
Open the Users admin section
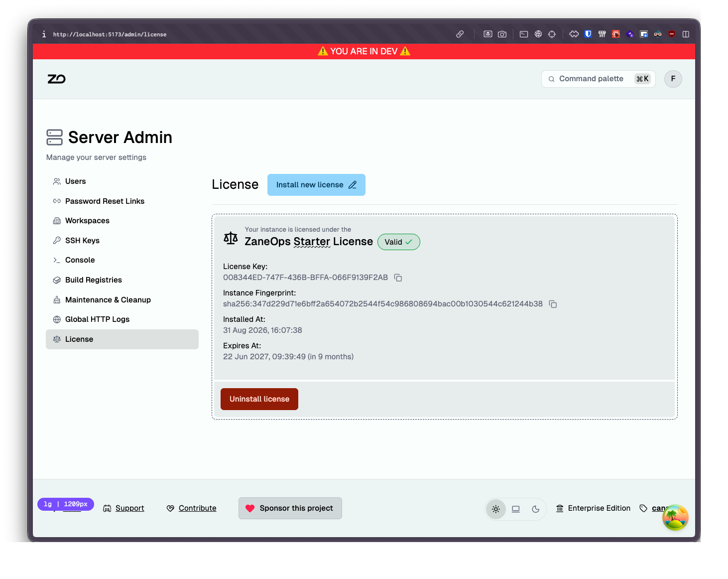click(x=122, y=181)
